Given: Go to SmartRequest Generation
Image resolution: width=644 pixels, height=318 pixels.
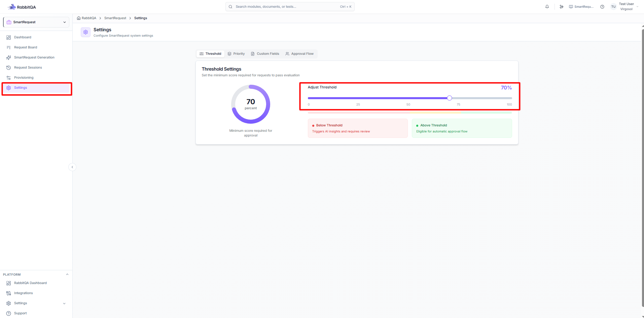Looking at the screenshot, I should 36,57.
